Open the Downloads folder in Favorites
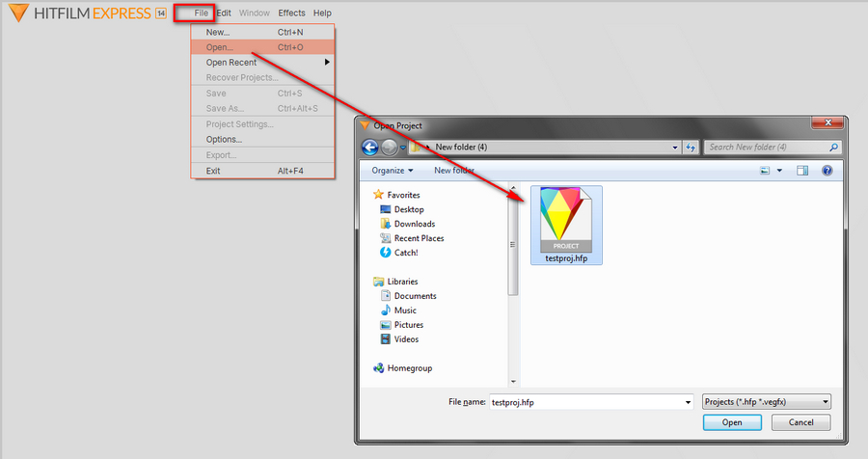The image size is (868, 459). 414,224
